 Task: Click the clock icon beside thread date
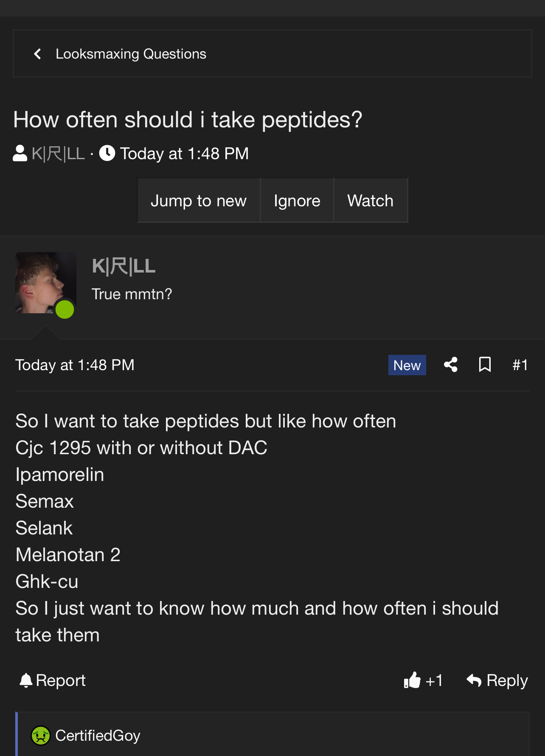click(107, 153)
